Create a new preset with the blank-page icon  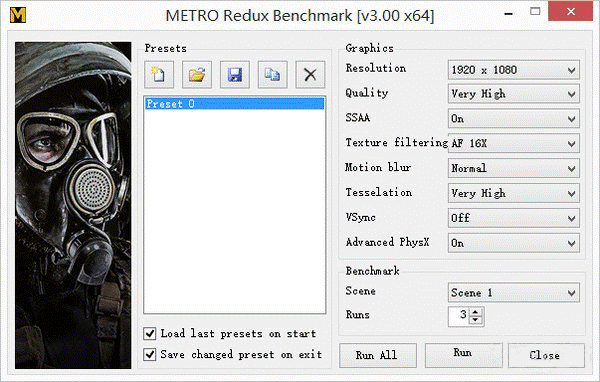[x=159, y=74]
